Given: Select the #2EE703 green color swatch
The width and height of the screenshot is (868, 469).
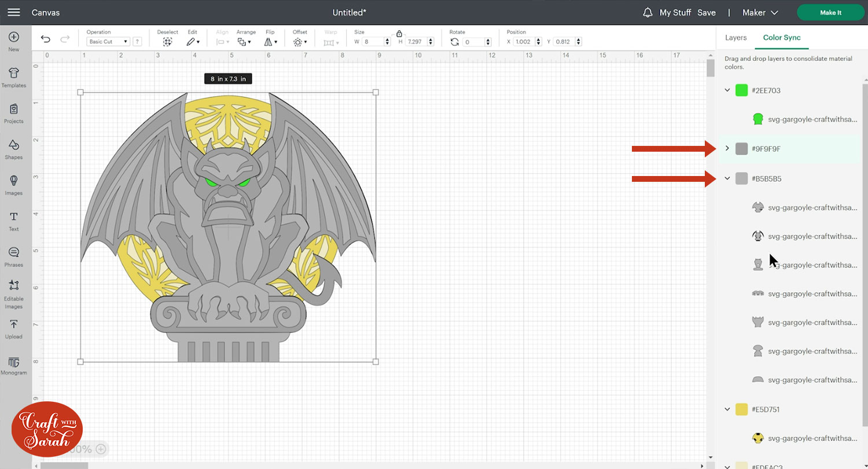Looking at the screenshot, I should (x=741, y=90).
